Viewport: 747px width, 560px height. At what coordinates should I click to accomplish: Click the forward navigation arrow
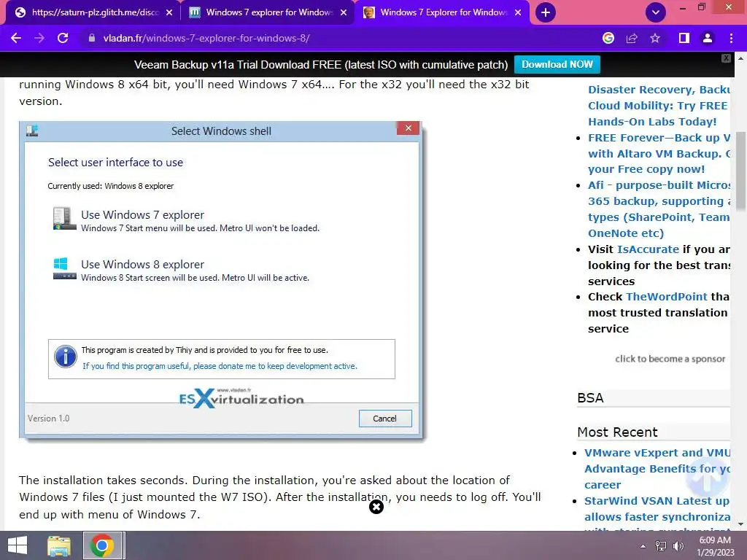point(39,38)
